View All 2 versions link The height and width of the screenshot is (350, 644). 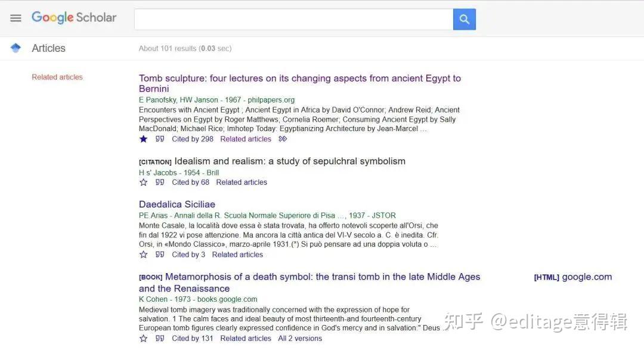coord(300,339)
